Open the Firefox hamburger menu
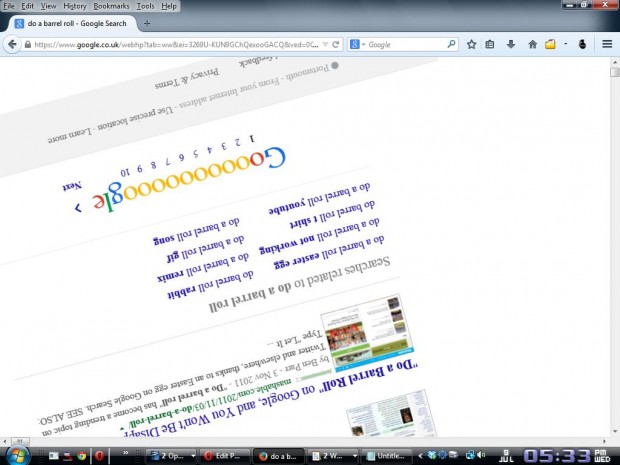The height and width of the screenshot is (465, 620). pyautogui.click(x=607, y=44)
